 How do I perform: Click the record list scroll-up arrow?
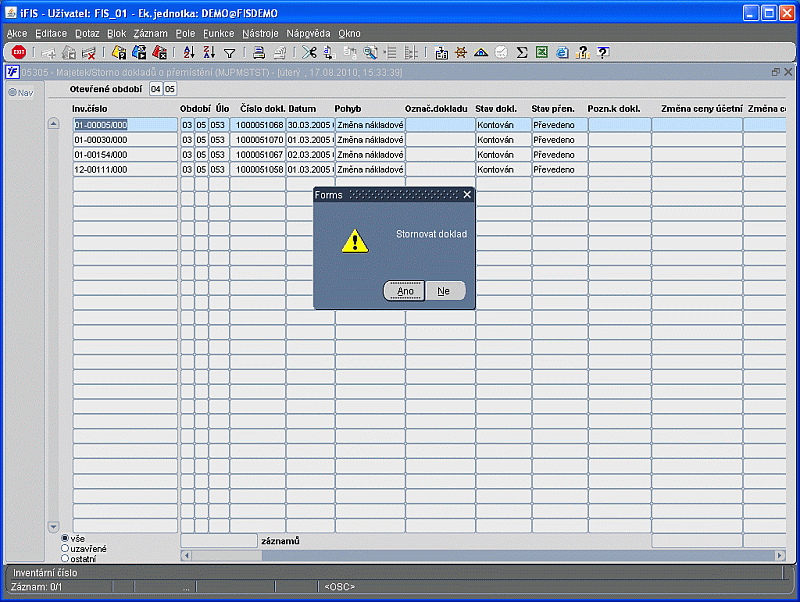tap(54, 123)
